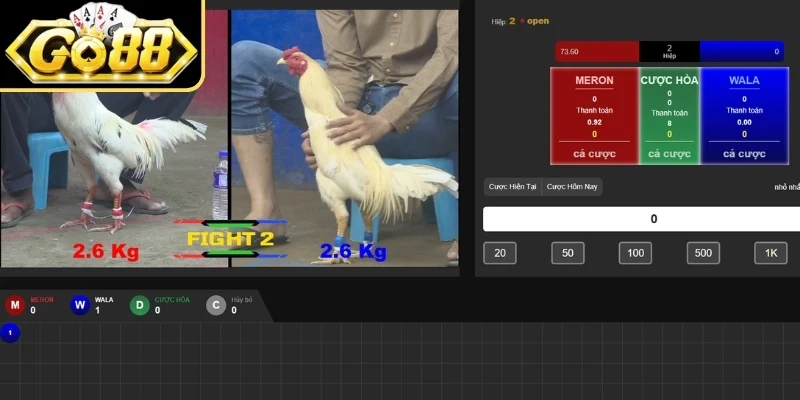This screenshot has width=800, height=400.
Task: Click the FIGHT 2 banner on the video
Action: click(x=230, y=239)
